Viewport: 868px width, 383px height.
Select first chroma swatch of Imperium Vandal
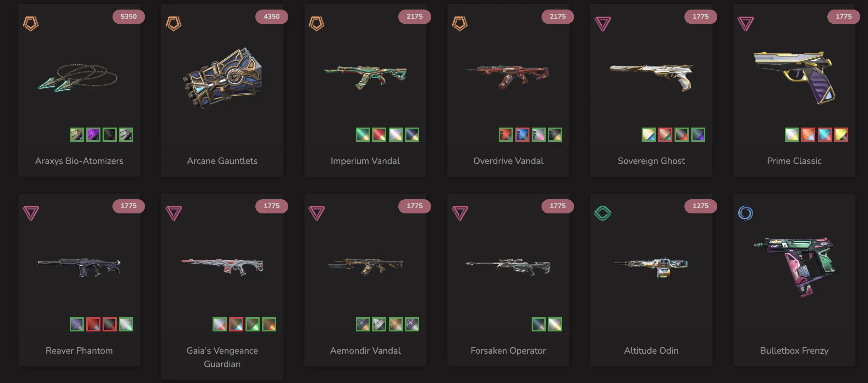click(363, 135)
